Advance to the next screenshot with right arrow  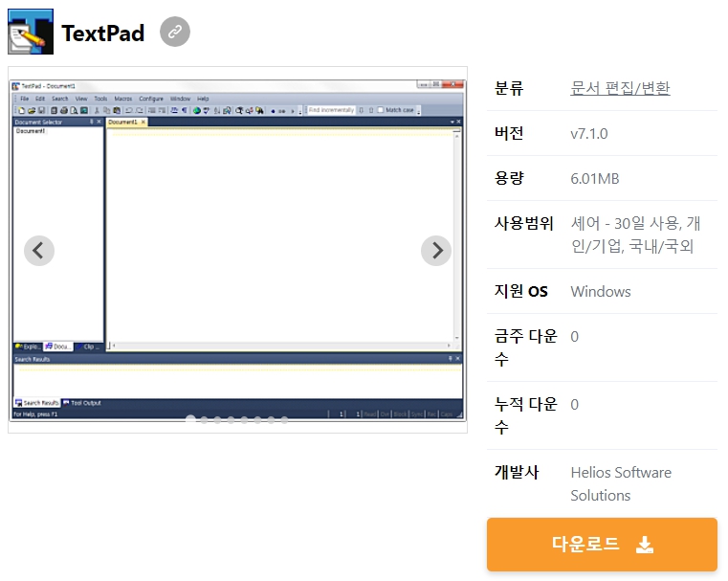(x=436, y=251)
